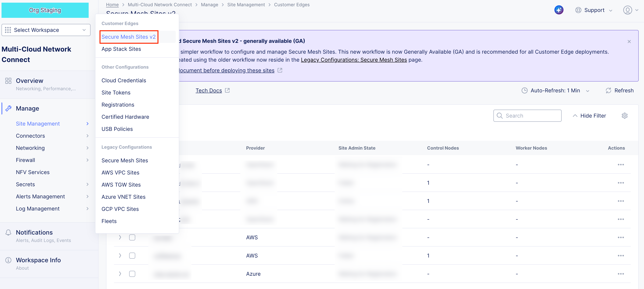Screen dimensions: 644x289
Task: Select the Azure site row checkbox
Action: coord(132,273)
